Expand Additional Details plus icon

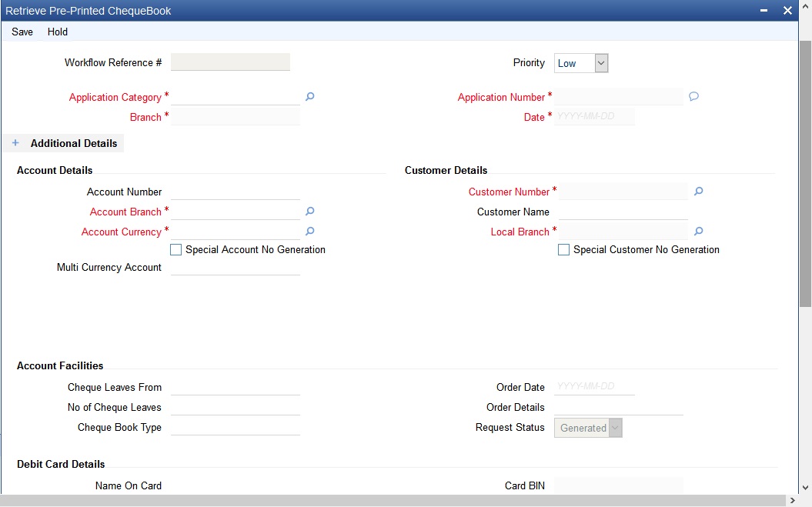[x=15, y=143]
